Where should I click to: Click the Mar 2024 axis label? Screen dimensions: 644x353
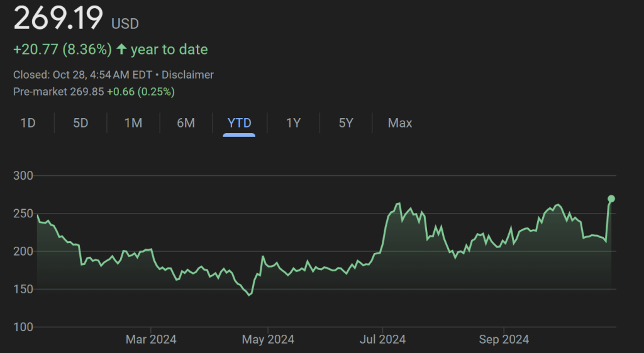(151, 340)
